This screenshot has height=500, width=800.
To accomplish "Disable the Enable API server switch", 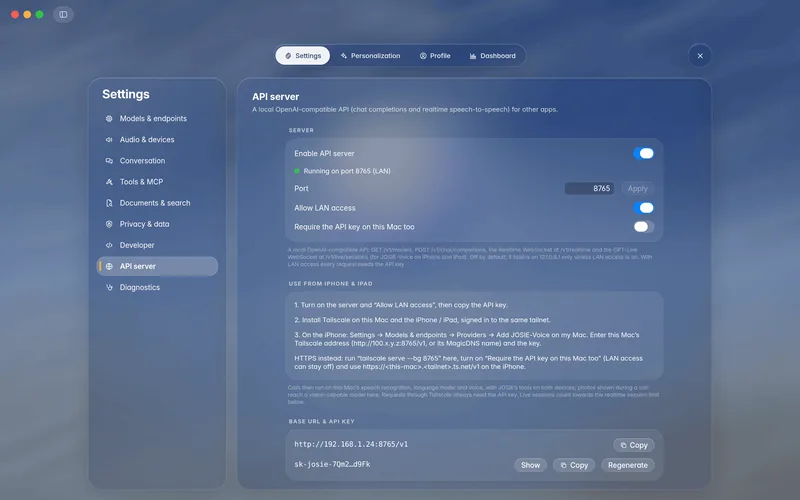I will point(643,153).
